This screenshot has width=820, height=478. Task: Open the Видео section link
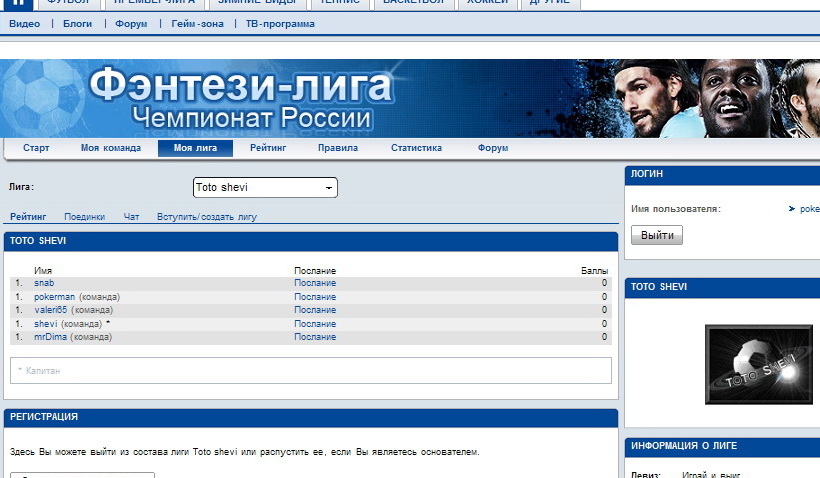point(25,24)
